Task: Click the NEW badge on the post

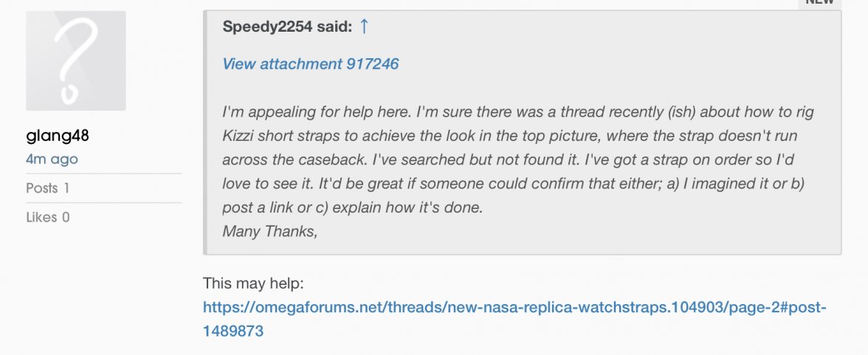Action: 819,2
